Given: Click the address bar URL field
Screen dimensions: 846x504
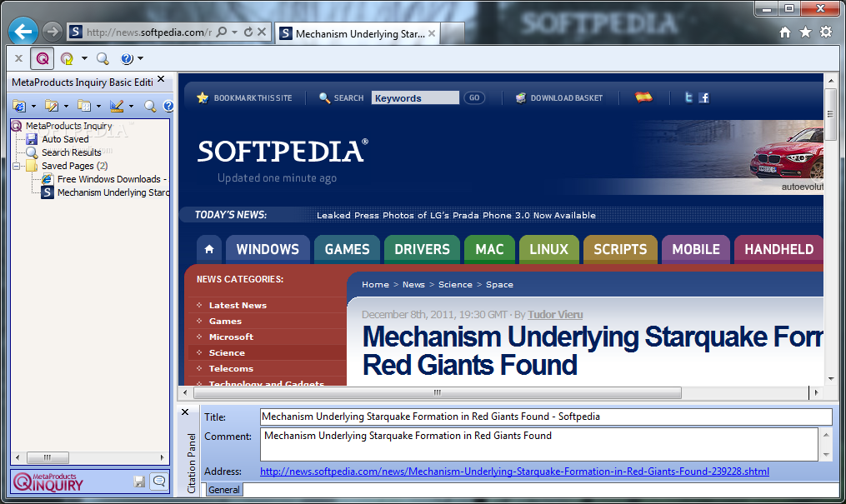Looking at the screenshot, I should pyautogui.click(x=149, y=32).
